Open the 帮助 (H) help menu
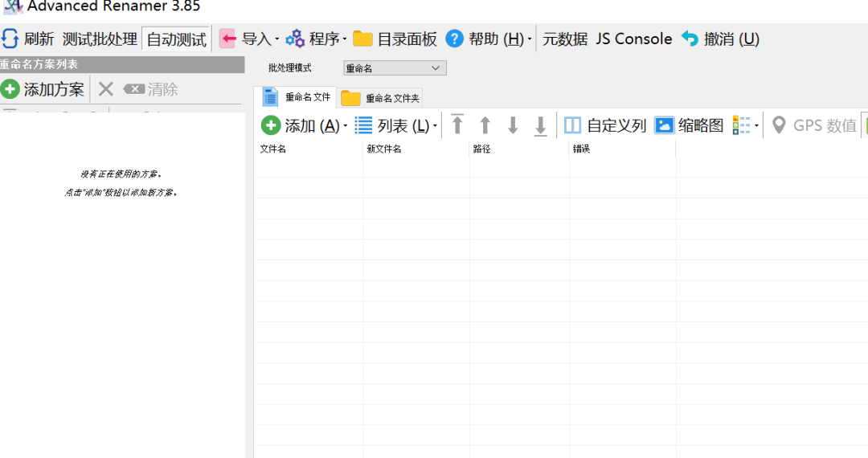 (489, 39)
